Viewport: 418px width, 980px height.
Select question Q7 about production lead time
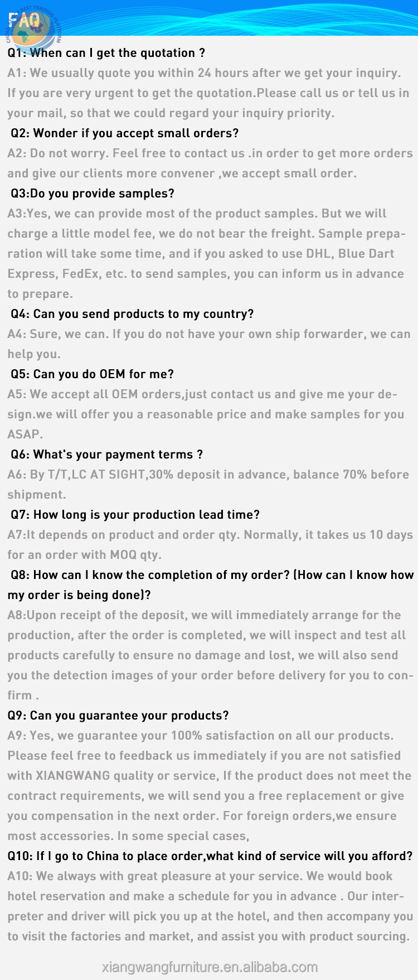(x=135, y=515)
